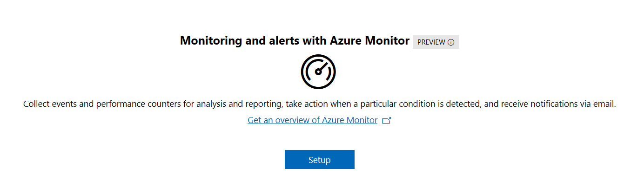
Task: Click the external-link icon beside the overview link
Action: pyautogui.click(x=386, y=120)
